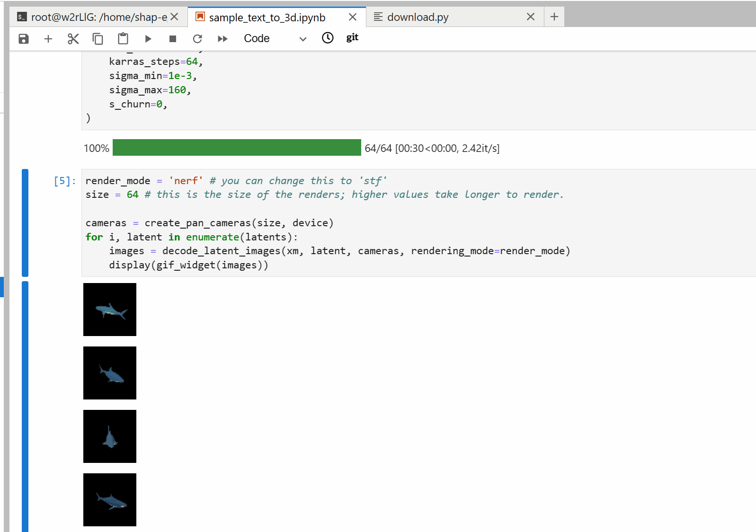
Task: Click the first shark render thumbnail
Action: click(110, 310)
